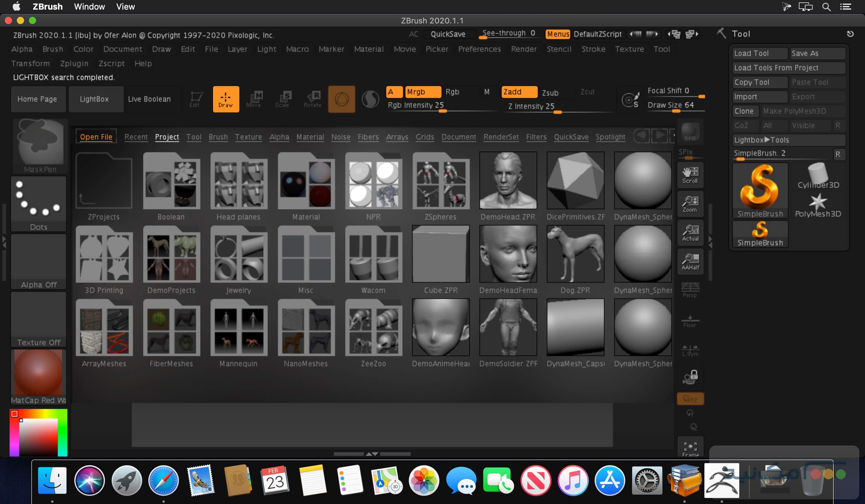Viewport: 865px width, 504px height.
Task: Toggle Zadd sculpting mode
Action: [x=519, y=92]
